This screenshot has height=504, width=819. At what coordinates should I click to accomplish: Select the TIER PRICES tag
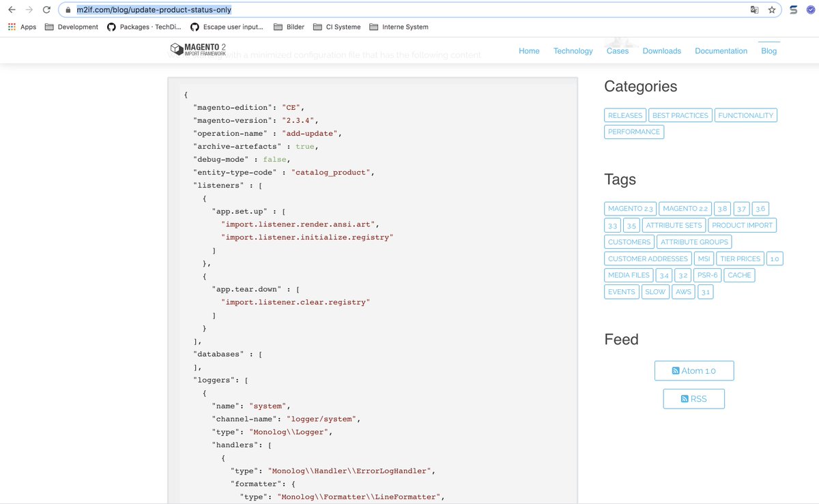(x=741, y=258)
